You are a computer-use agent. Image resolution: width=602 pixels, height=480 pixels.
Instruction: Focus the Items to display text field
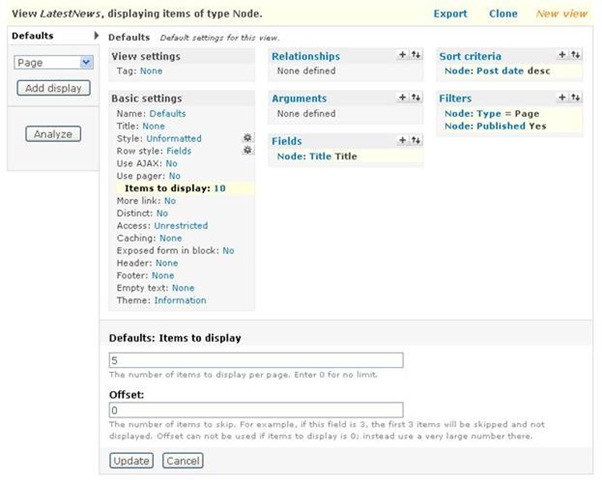click(255, 360)
